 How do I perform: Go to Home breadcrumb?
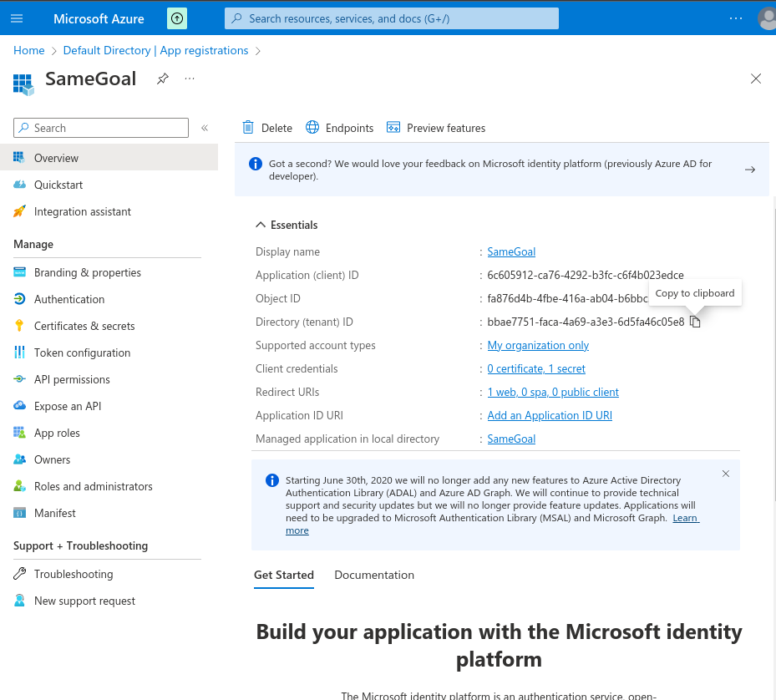[x=28, y=50]
